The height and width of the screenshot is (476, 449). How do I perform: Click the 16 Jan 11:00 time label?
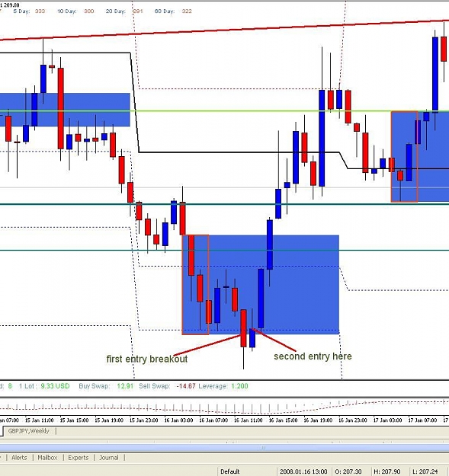(x=249, y=420)
